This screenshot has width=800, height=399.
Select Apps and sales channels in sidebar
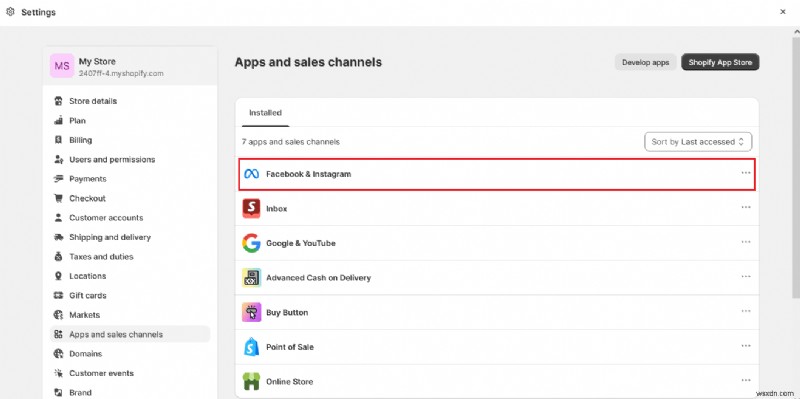click(x=130, y=334)
